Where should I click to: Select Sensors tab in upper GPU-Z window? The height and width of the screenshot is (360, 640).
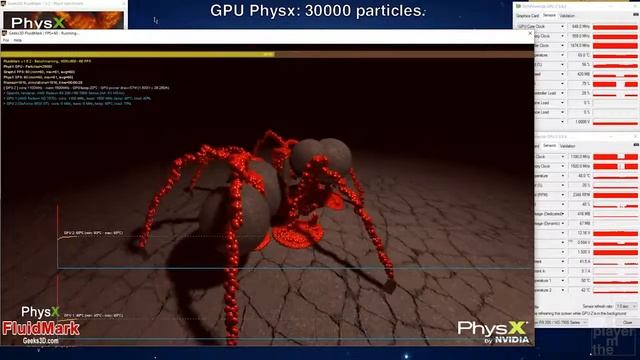[x=549, y=16]
